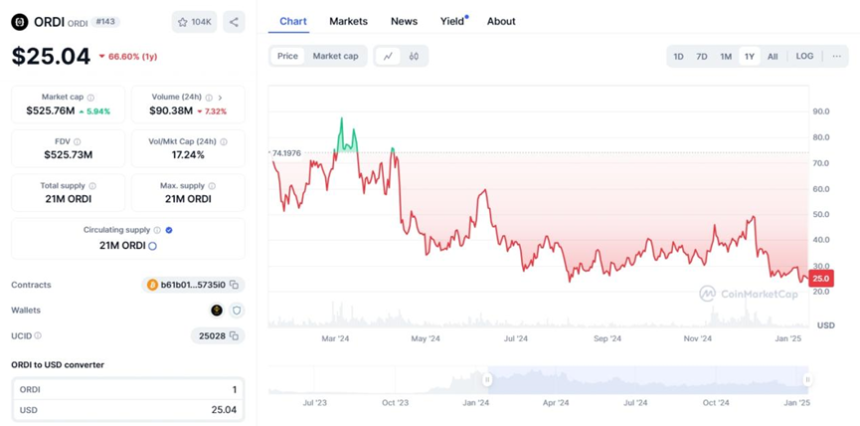
Task: Click the ORDI to USD converter heading
Action: (x=58, y=365)
